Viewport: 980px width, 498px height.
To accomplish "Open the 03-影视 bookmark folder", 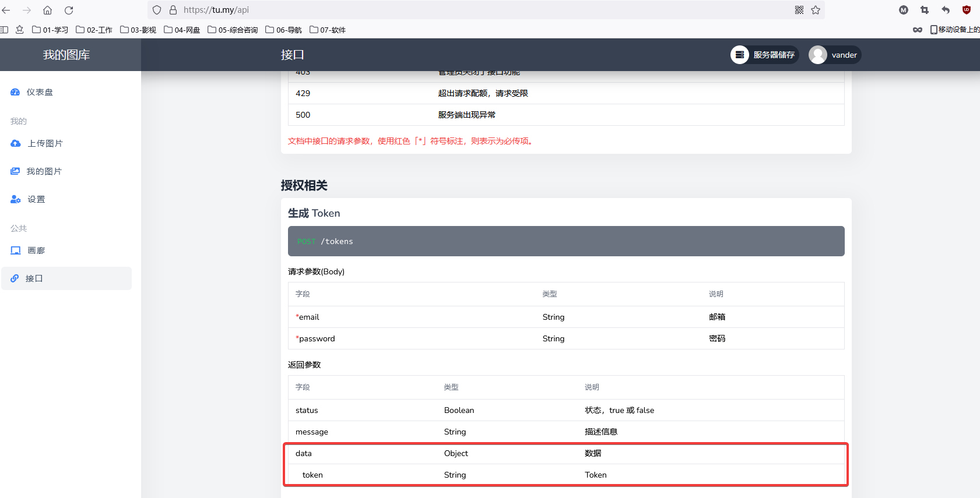I will [x=138, y=30].
